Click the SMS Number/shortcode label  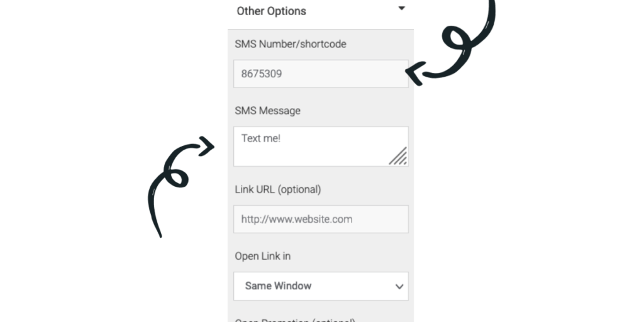coord(291,44)
